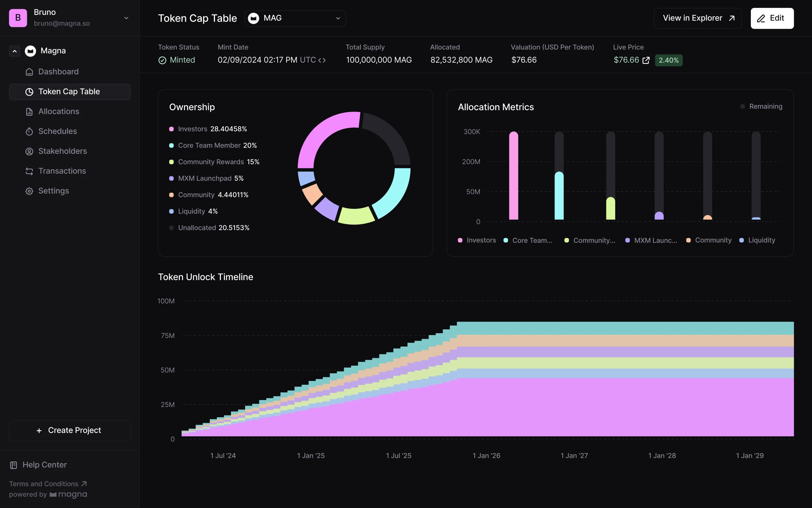The width and height of the screenshot is (812, 508).
Task: Open Schedules using its clock icon
Action: tap(29, 131)
